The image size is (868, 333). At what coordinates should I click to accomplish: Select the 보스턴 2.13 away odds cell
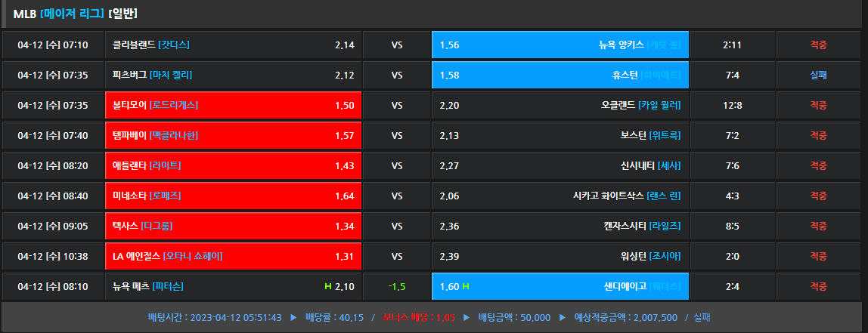click(x=560, y=135)
